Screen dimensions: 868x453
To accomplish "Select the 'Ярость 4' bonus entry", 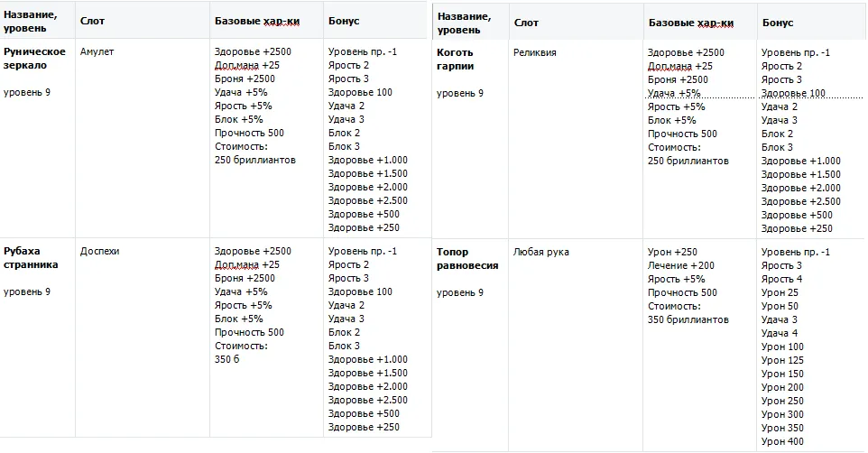I will [781, 280].
